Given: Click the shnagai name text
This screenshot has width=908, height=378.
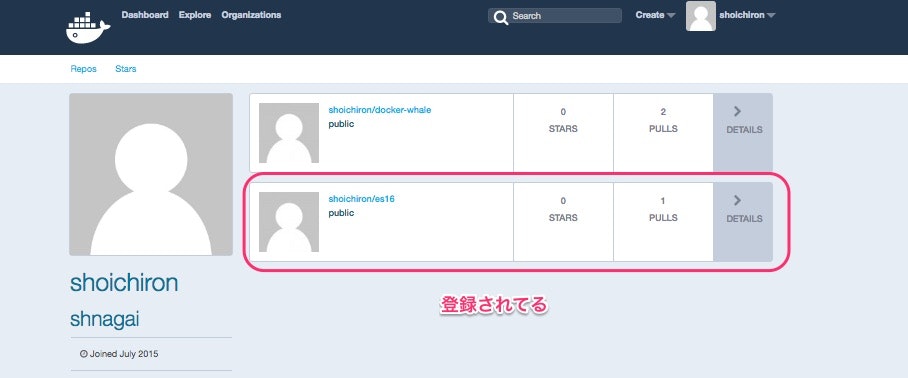Looking at the screenshot, I should [x=105, y=320].
